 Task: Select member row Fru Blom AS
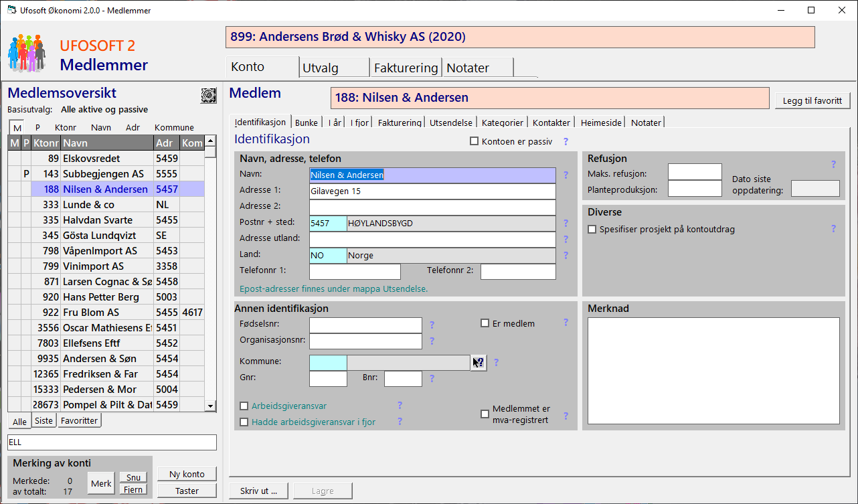[x=106, y=313]
